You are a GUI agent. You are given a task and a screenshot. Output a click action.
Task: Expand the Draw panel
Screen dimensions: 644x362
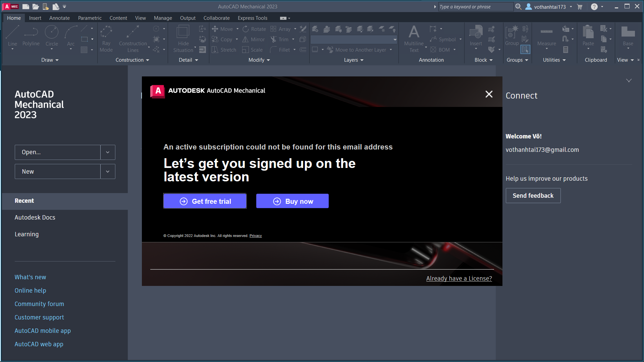point(50,60)
